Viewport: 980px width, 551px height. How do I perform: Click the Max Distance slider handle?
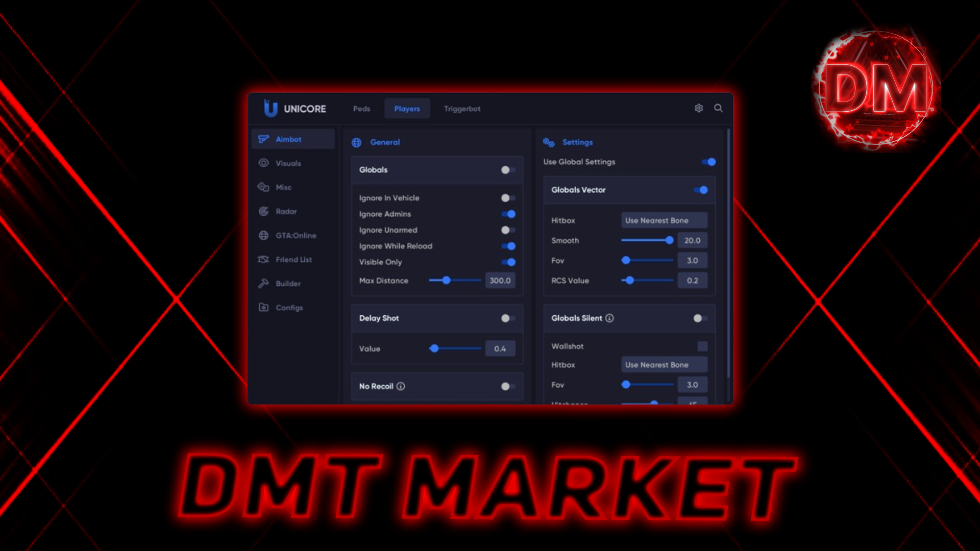(x=447, y=281)
